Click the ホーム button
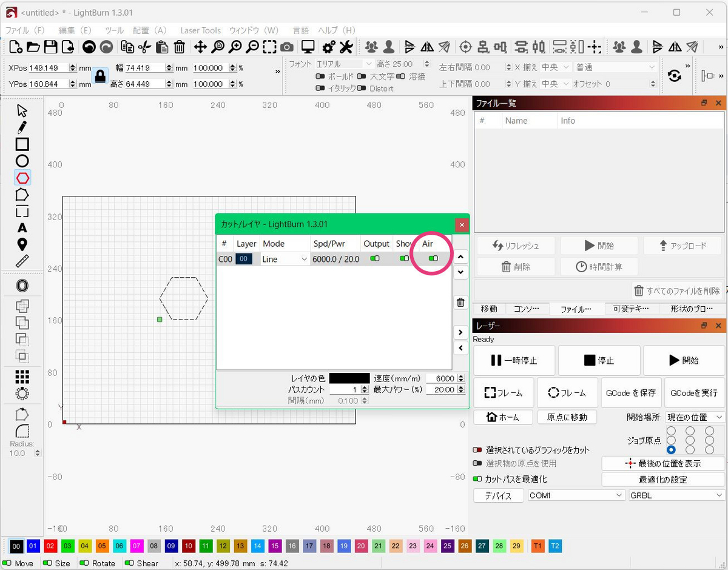This screenshot has width=728, height=570. (504, 417)
